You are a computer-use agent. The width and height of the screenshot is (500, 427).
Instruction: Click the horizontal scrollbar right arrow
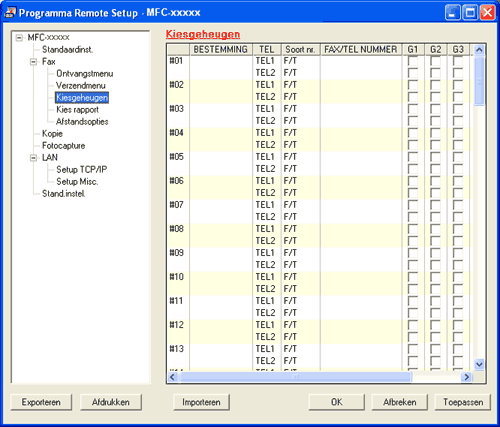pyautogui.click(x=467, y=377)
